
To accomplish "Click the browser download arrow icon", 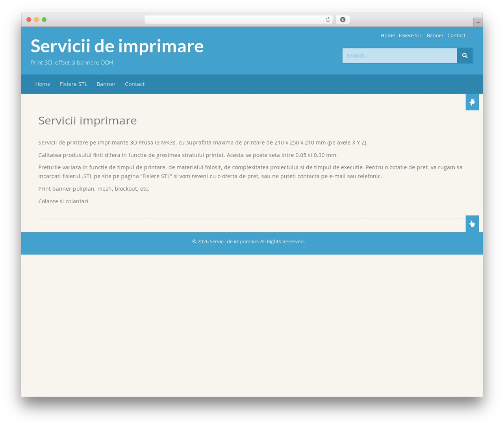I will pos(343,20).
